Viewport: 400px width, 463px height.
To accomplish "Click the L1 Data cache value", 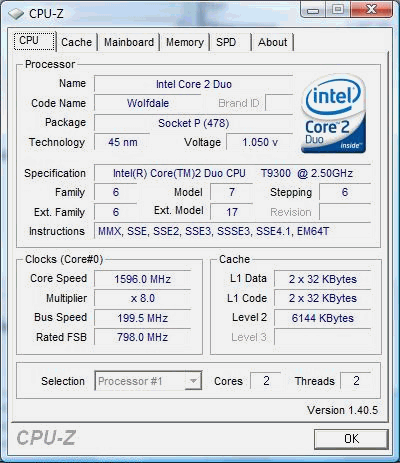I will point(323,279).
